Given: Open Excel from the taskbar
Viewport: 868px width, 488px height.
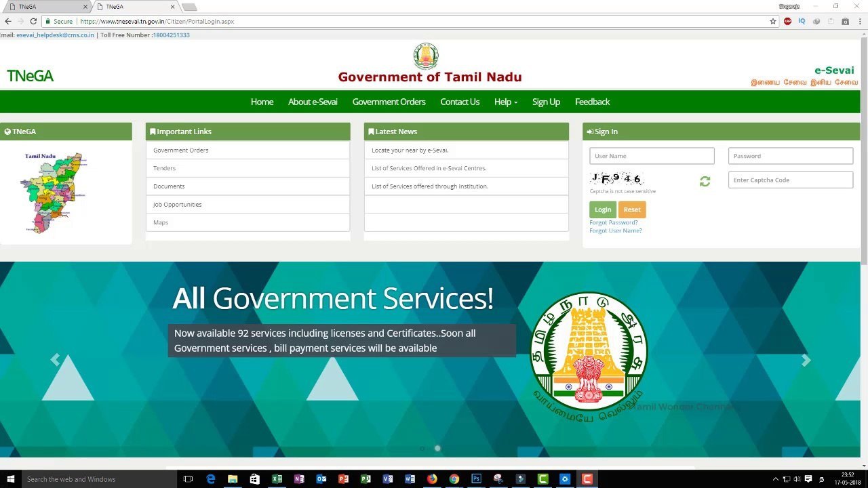Looking at the screenshot, I should coord(277,479).
